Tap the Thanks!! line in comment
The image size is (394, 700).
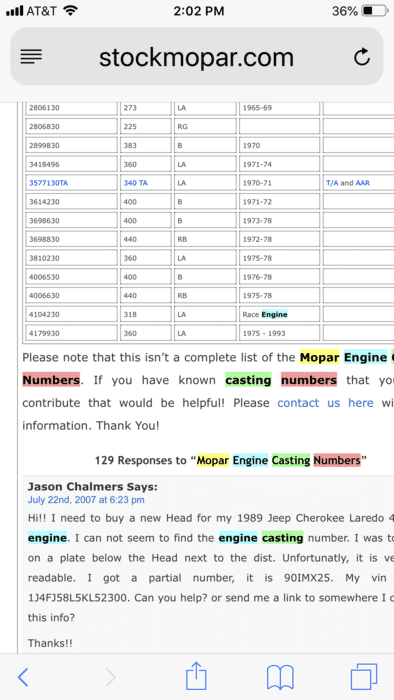(50, 643)
